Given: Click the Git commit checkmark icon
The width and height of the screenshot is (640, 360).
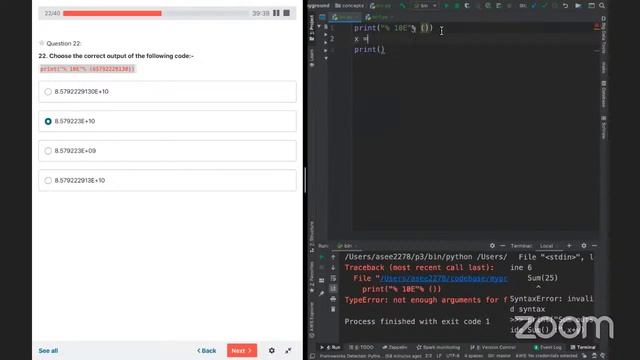Looking at the screenshot, I should pyautogui.click(x=544, y=6).
